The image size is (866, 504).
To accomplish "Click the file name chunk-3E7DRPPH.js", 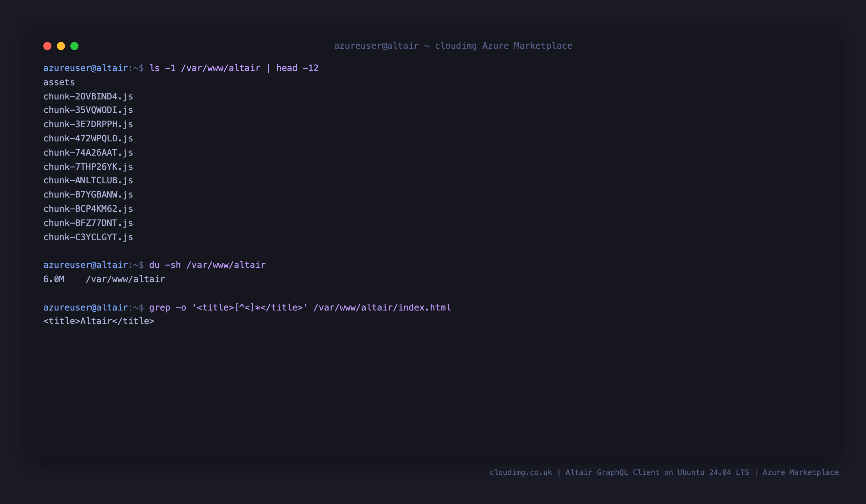I will [88, 124].
